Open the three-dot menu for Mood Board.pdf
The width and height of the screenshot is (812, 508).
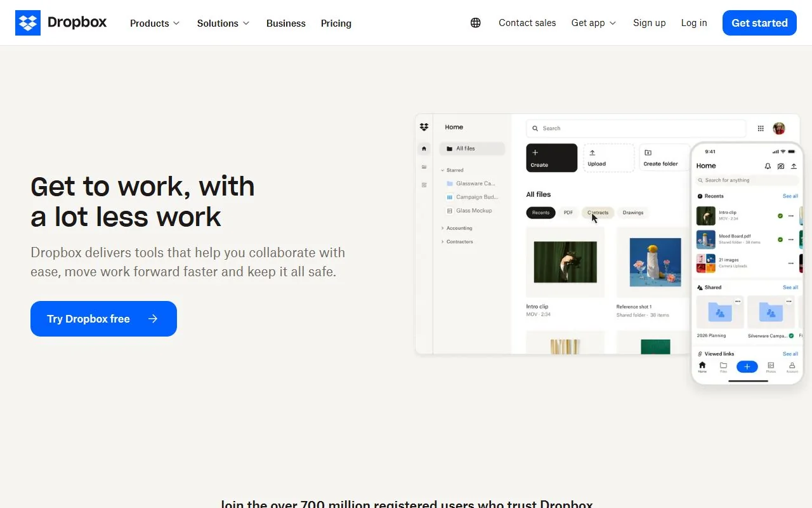pos(791,239)
